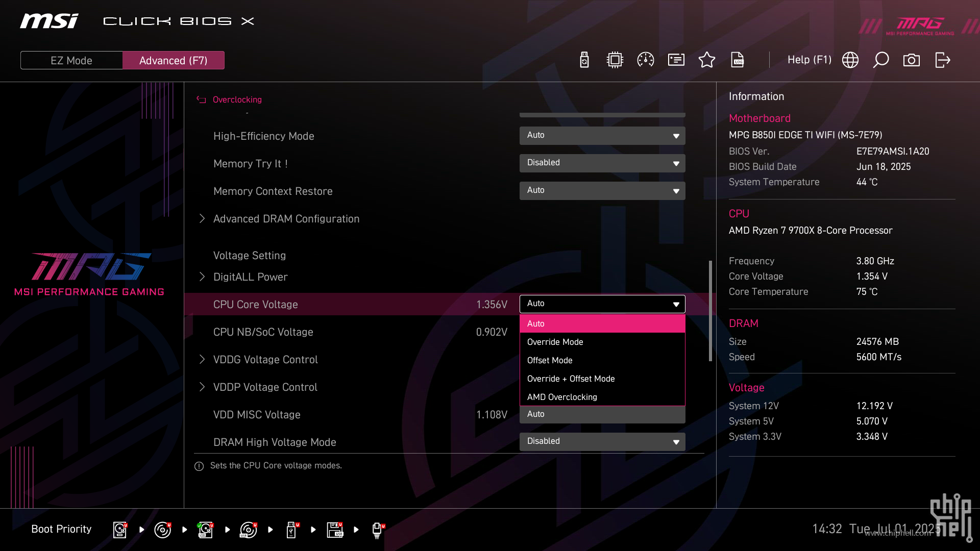Choose Auto in the CPU Core Voltage list
Screen dimensions: 980x551
602,323
